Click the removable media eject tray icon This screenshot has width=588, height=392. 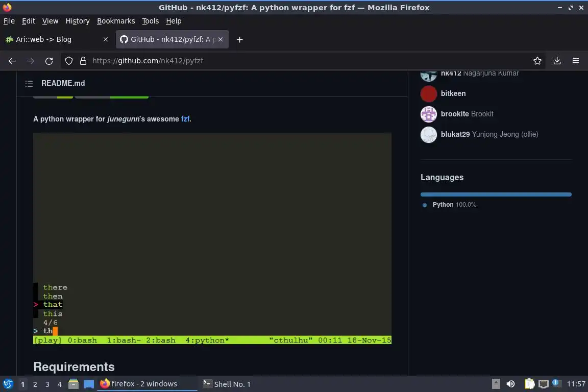(x=496, y=384)
